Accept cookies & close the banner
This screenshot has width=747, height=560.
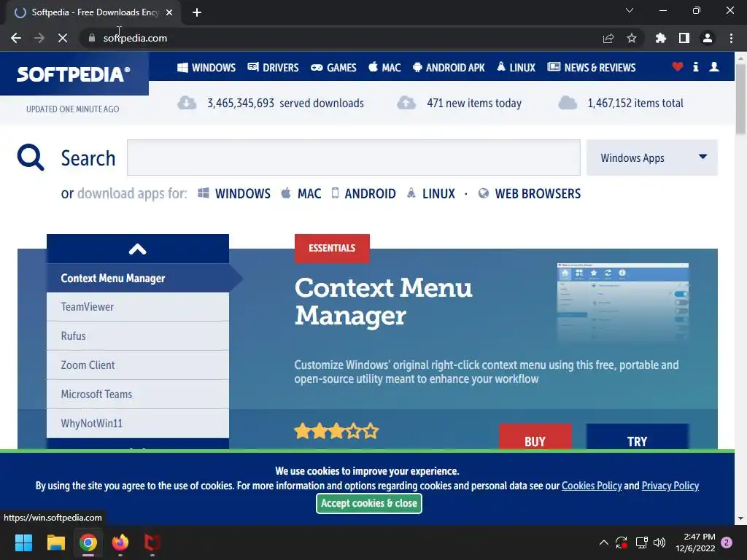[368, 503]
